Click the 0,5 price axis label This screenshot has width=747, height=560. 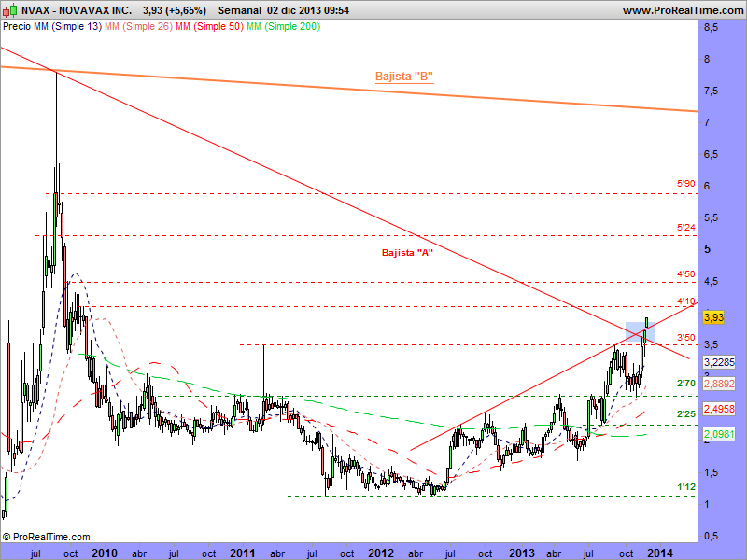tap(712, 536)
